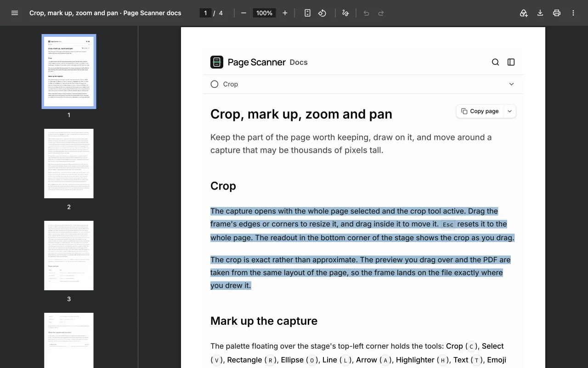Screen dimensions: 588x368
Task: Click the circle next to Crop
Action: pos(215,84)
